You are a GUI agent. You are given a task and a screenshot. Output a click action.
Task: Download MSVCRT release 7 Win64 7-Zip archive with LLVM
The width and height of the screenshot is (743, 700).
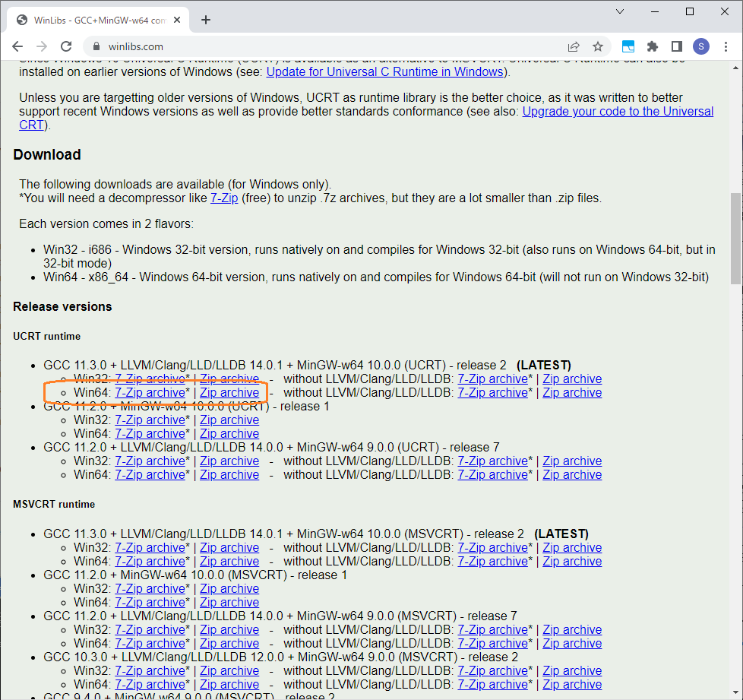pos(150,644)
